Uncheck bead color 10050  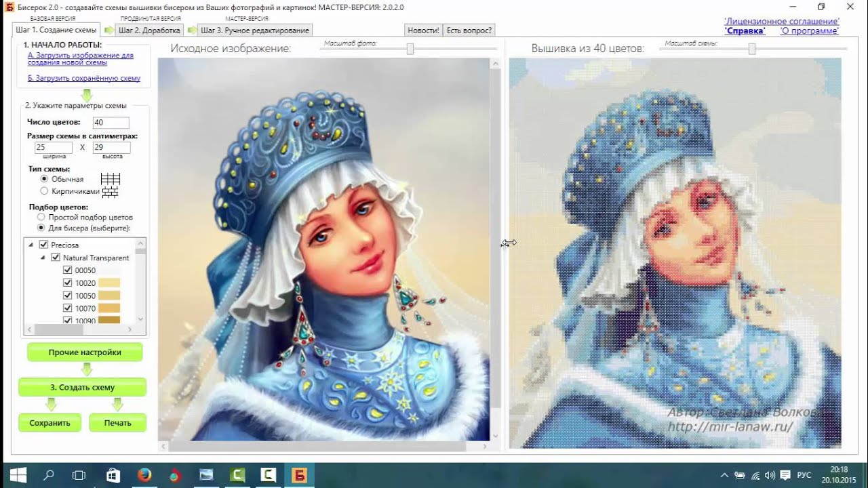(x=67, y=296)
